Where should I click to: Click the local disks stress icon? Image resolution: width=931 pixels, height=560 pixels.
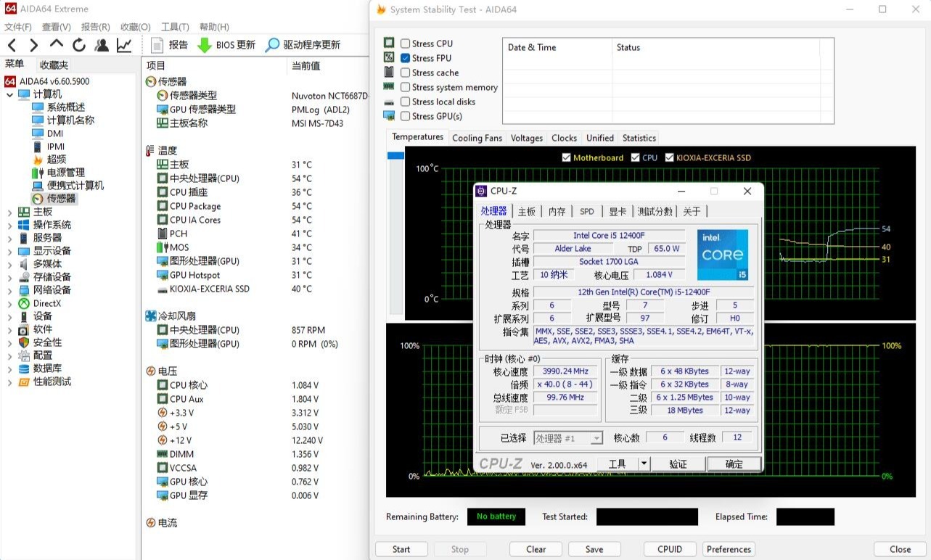click(389, 102)
